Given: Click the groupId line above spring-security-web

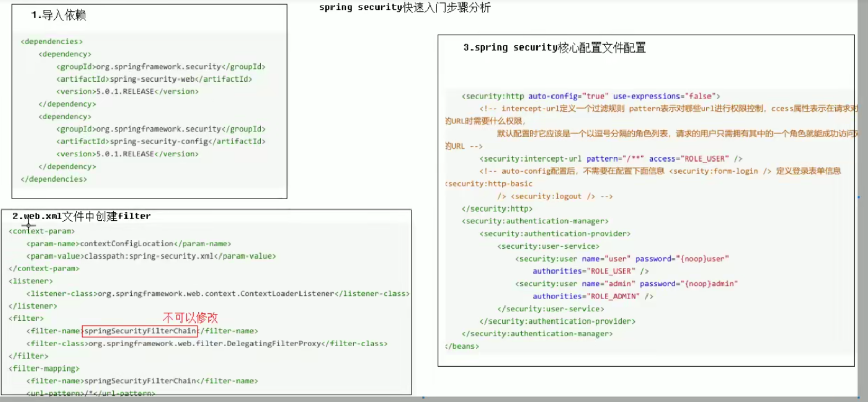Looking at the screenshot, I should tap(161, 67).
